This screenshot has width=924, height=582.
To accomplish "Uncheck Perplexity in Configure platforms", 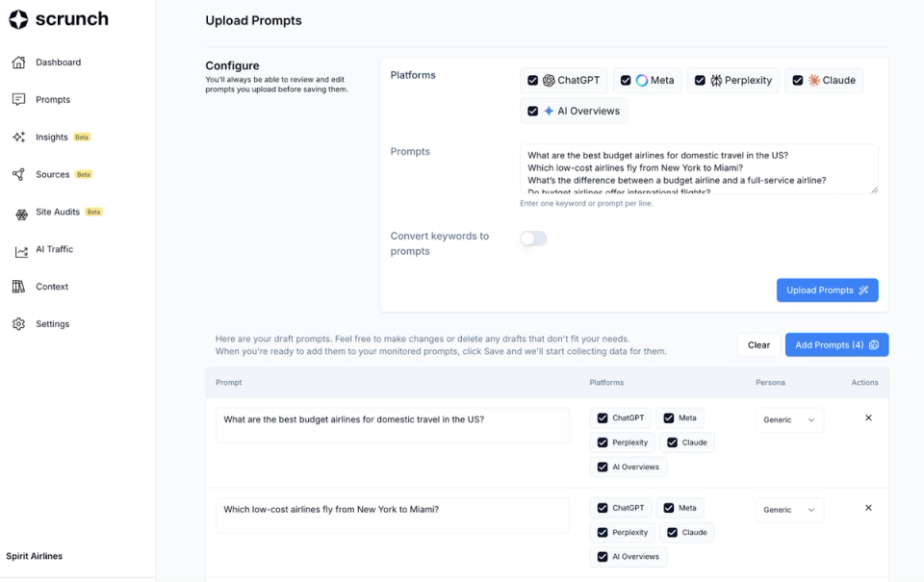I will pyautogui.click(x=700, y=80).
